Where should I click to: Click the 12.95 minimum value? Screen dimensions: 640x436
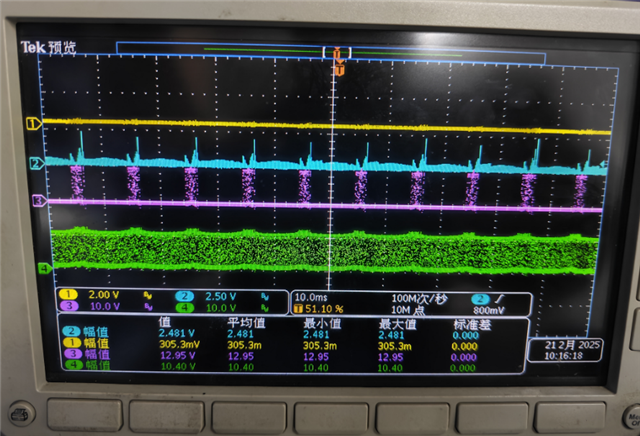[x=316, y=357]
